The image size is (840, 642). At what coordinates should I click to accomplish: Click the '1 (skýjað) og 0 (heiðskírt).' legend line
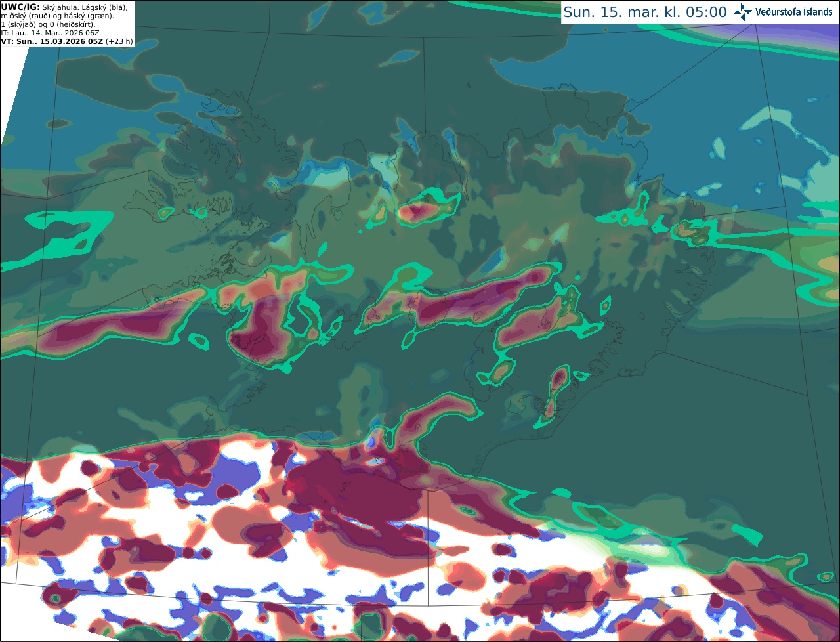(x=48, y=24)
